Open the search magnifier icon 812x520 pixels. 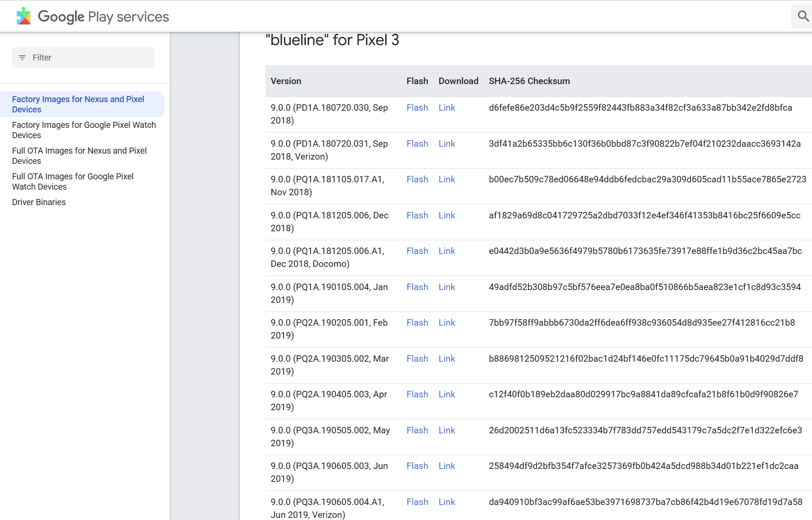[803, 16]
